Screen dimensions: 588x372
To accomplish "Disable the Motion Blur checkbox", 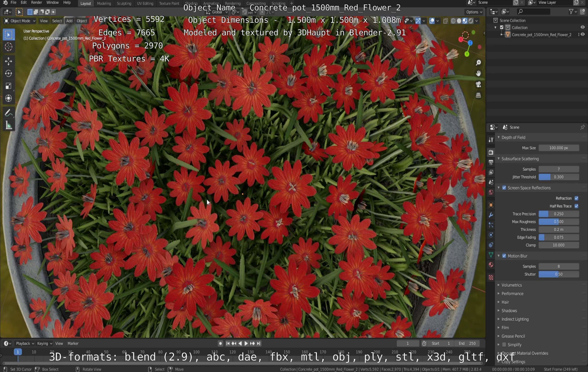I will (504, 256).
